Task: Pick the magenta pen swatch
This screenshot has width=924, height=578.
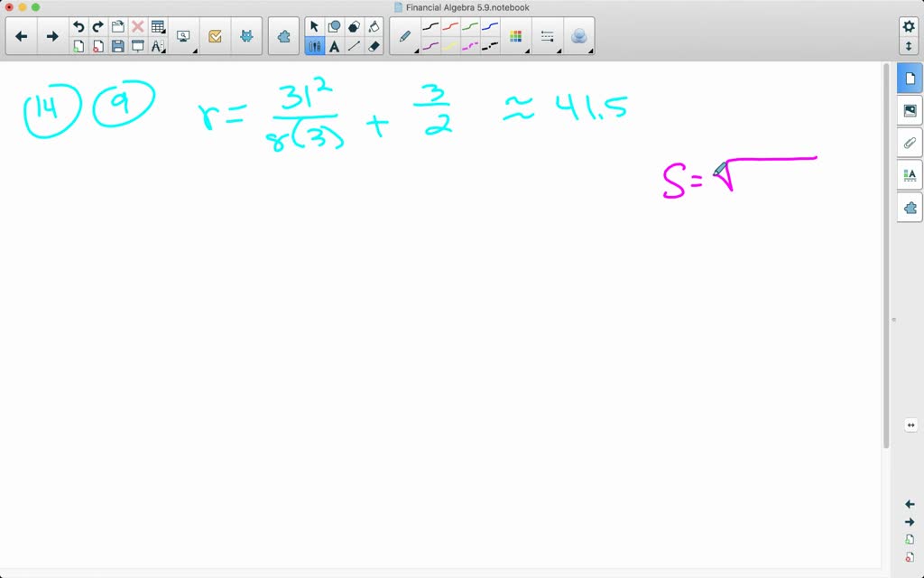Action: click(469, 46)
